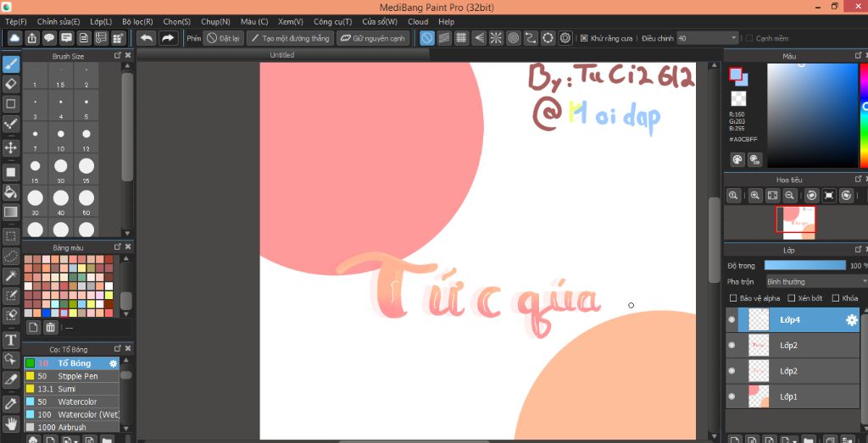
Task: Open the Chỉnh sửa(E) menu
Action: point(58,21)
